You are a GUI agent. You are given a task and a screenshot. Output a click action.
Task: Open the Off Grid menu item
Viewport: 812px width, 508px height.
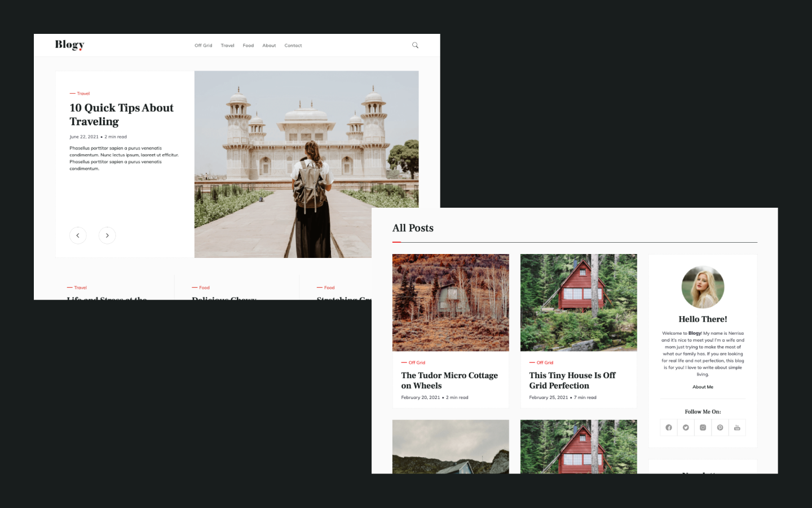click(203, 45)
